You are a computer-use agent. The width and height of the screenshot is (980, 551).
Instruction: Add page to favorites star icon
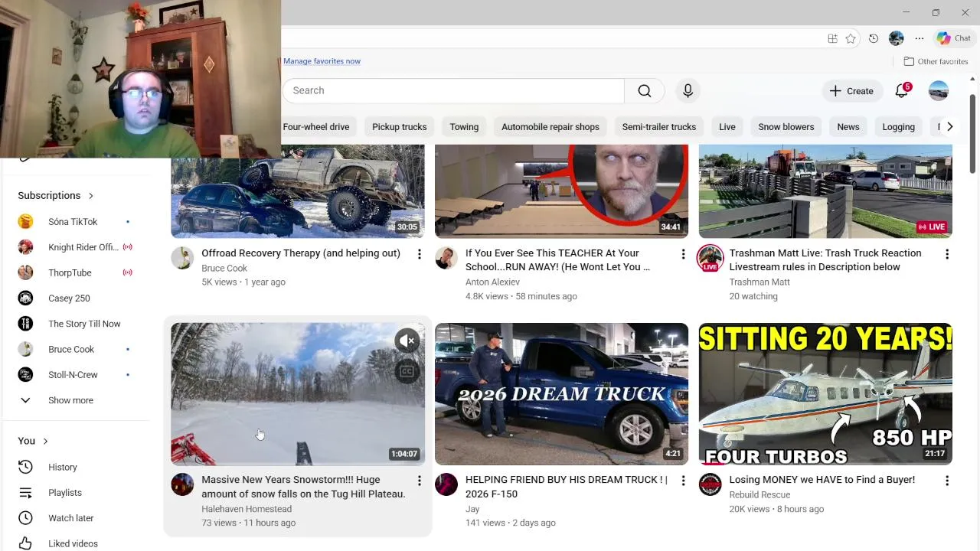tap(851, 38)
